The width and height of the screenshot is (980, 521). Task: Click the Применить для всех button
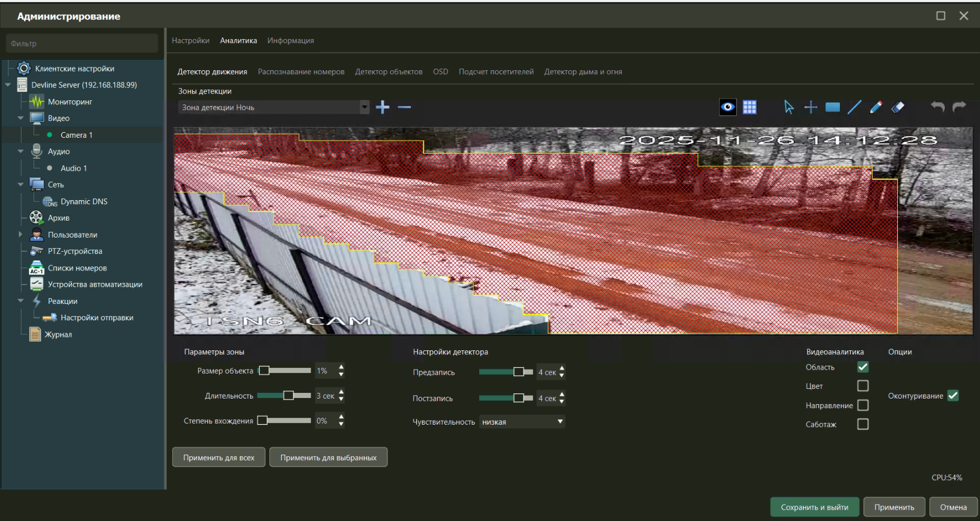[x=218, y=458]
